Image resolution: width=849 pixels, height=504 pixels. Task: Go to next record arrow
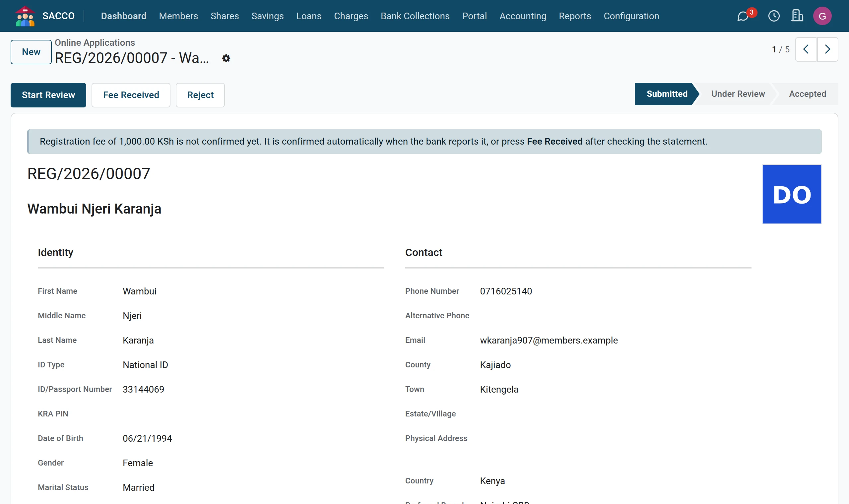tap(827, 49)
